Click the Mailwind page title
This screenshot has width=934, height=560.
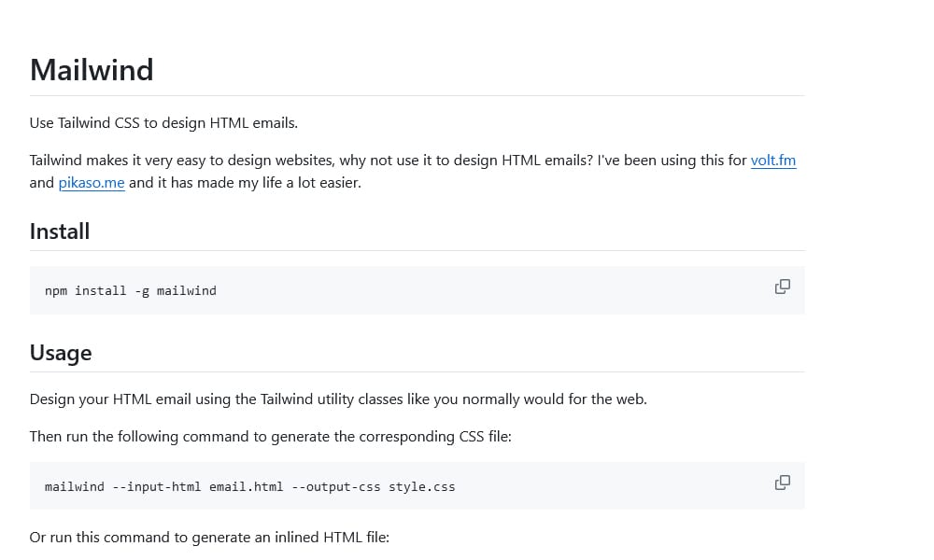coord(91,69)
